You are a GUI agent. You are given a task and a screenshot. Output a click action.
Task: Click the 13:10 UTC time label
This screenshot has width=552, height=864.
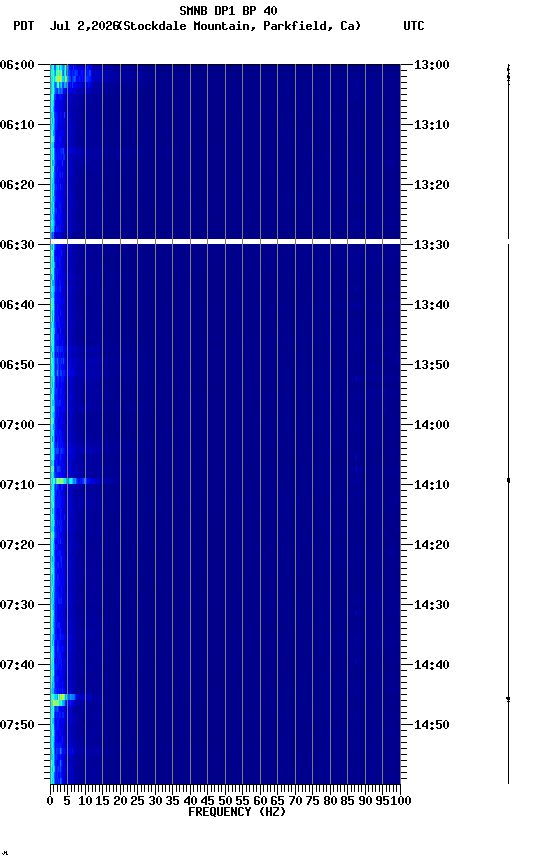click(432, 125)
